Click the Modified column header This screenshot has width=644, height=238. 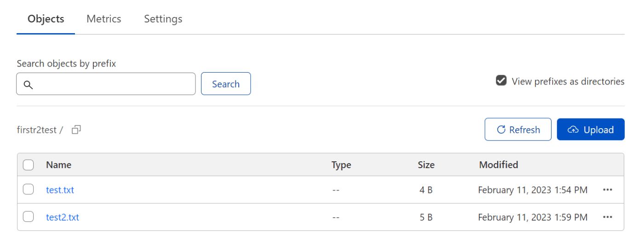pyautogui.click(x=499, y=165)
